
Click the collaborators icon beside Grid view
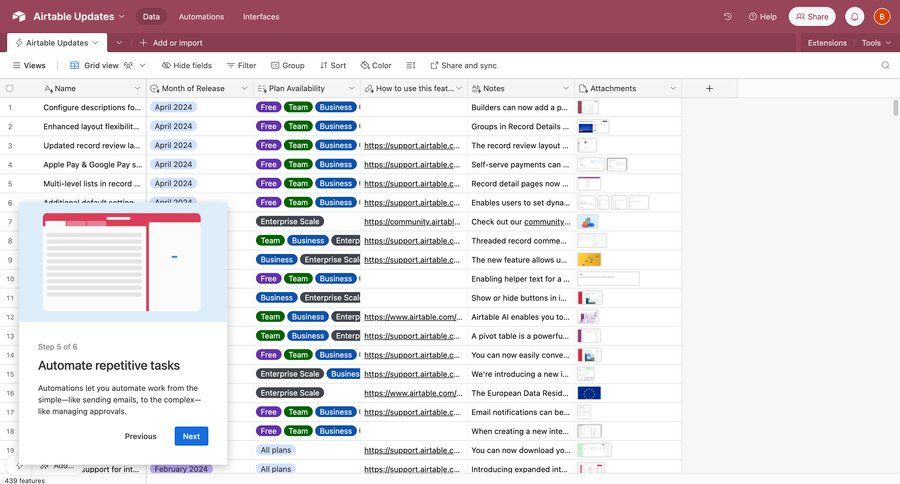click(x=128, y=65)
